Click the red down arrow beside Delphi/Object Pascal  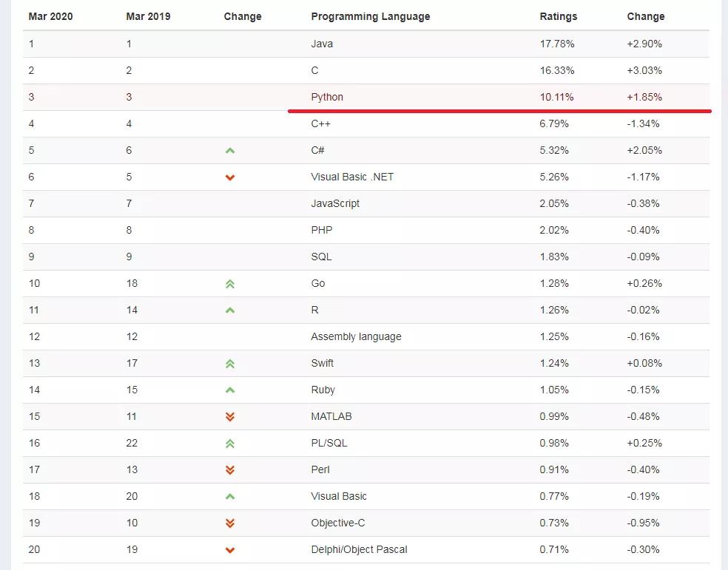[230, 550]
